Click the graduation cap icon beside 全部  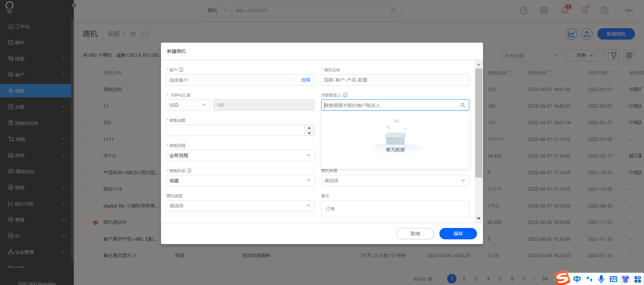(x=132, y=34)
